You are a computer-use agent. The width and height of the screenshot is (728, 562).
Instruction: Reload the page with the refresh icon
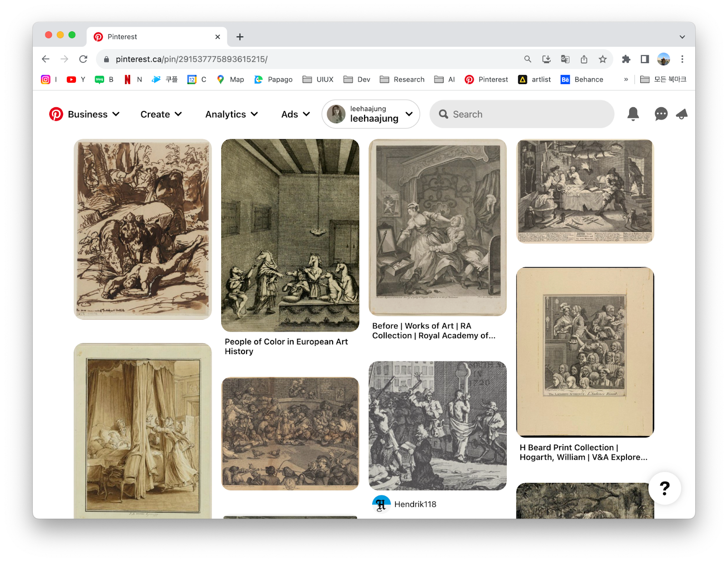[83, 59]
